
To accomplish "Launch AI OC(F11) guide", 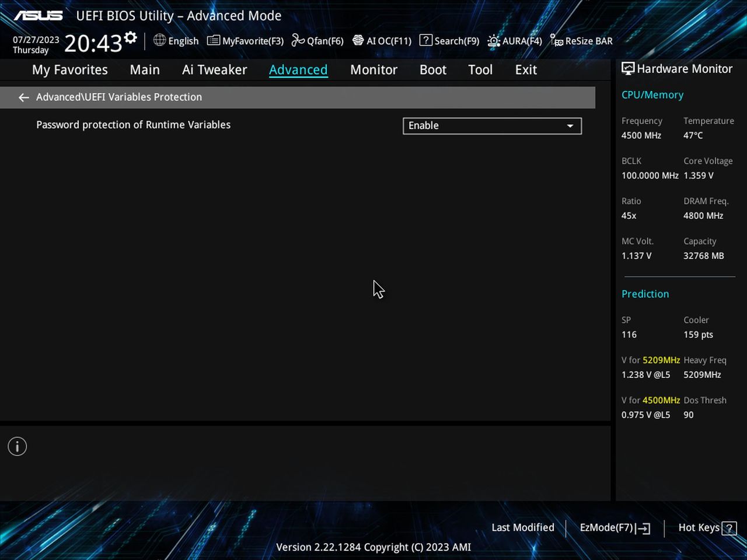I will click(x=382, y=41).
